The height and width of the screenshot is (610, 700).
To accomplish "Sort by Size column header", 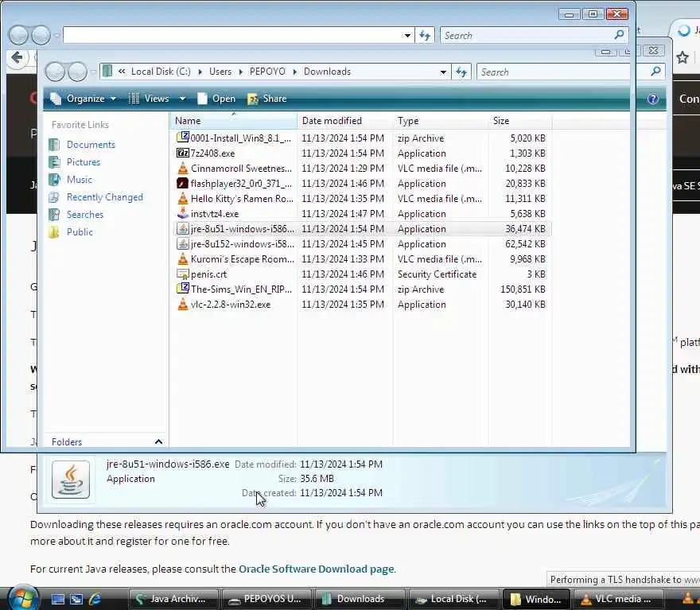I will point(520,121).
